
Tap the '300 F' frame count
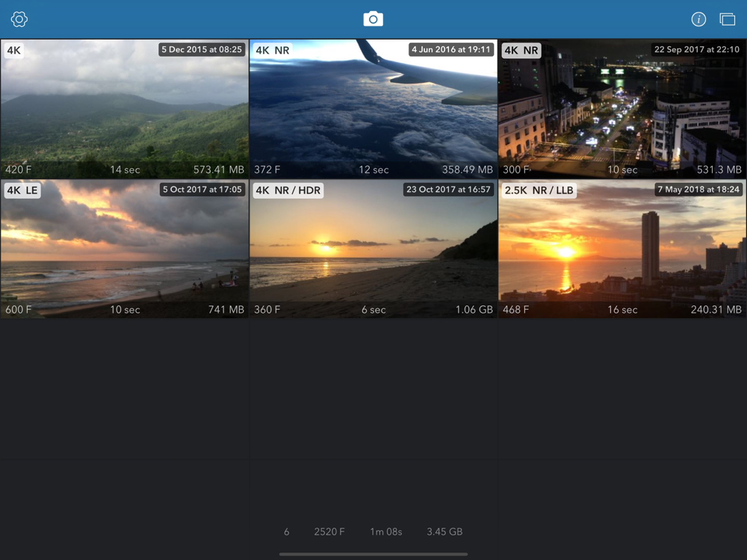click(x=516, y=169)
